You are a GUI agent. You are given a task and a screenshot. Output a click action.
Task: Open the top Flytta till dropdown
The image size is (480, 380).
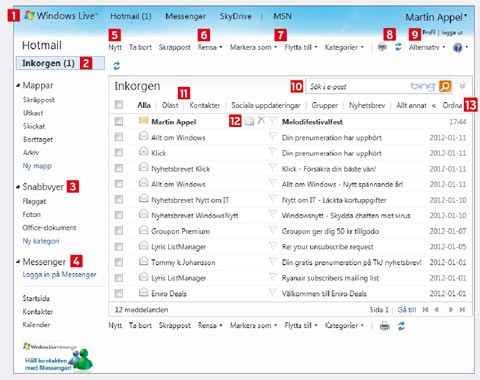click(x=301, y=47)
